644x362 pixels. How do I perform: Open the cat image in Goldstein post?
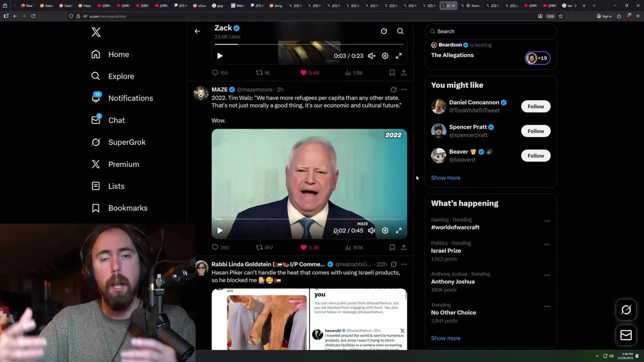tap(260, 319)
